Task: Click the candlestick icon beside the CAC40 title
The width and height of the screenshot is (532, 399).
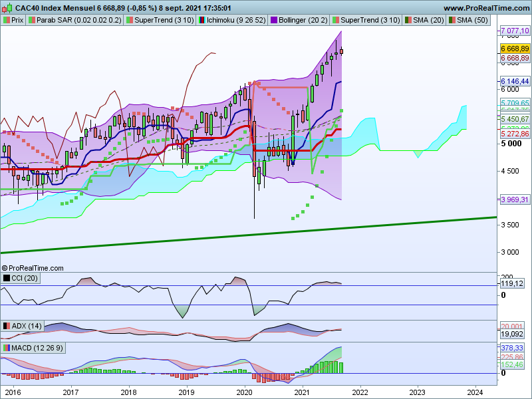Action: coord(7,8)
